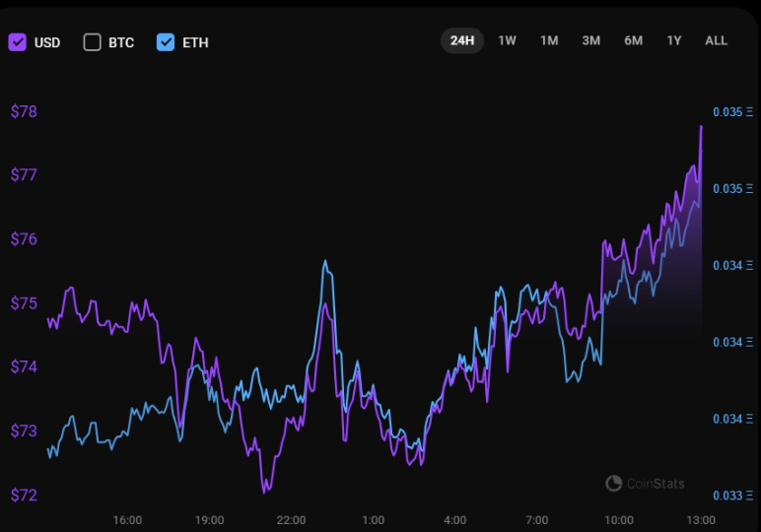
Task: Click the CoinStats logo icon
Action: click(613, 483)
